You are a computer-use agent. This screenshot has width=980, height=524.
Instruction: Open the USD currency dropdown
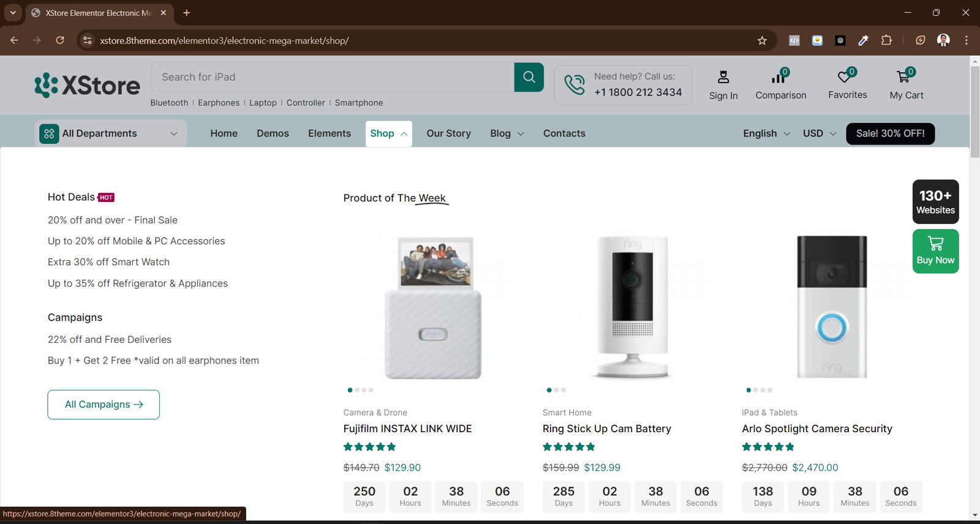click(x=820, y=133)
